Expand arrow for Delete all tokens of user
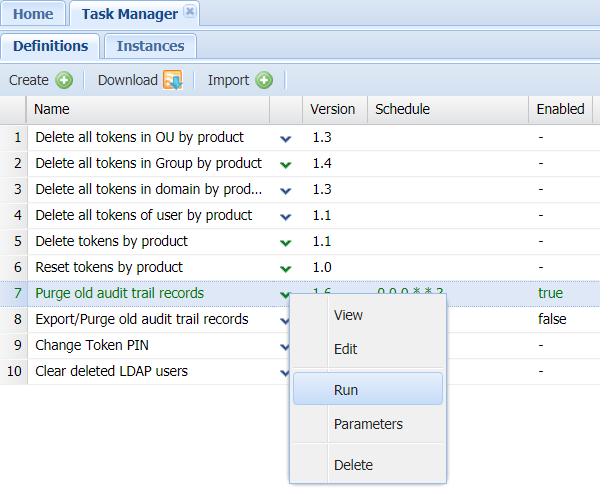 click(286, 216)
